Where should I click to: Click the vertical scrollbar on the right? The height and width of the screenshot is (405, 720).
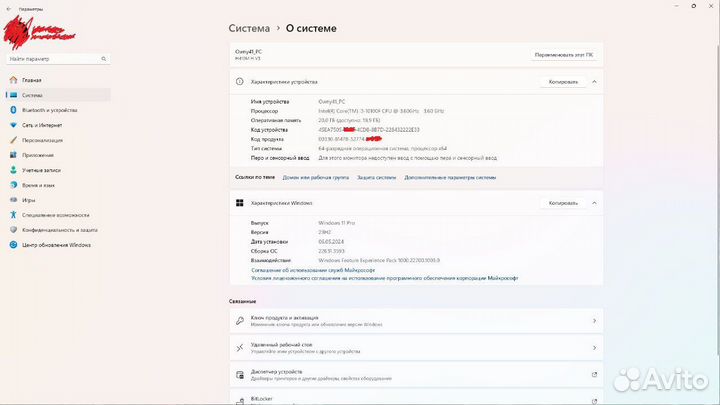(718, 200)
